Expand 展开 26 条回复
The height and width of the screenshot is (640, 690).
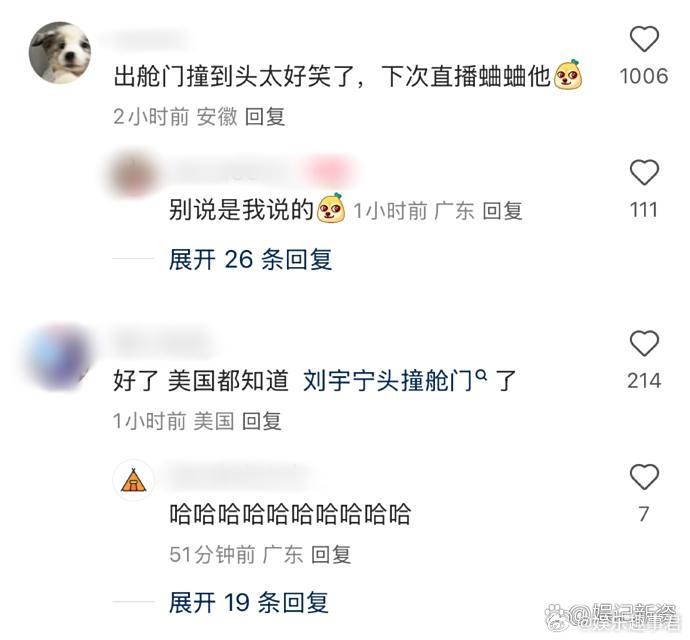250,259
